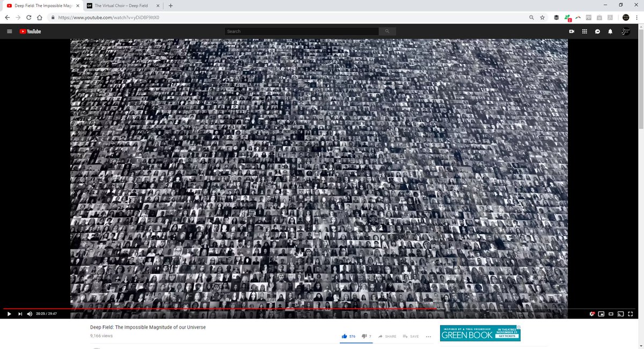Open more actions ellipsis under video

(x=428, y=336)
